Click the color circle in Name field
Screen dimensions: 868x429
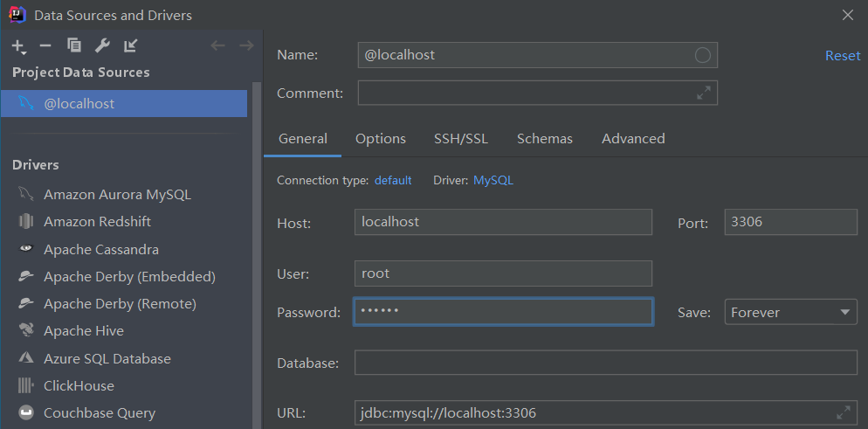[x=703, y=55]
